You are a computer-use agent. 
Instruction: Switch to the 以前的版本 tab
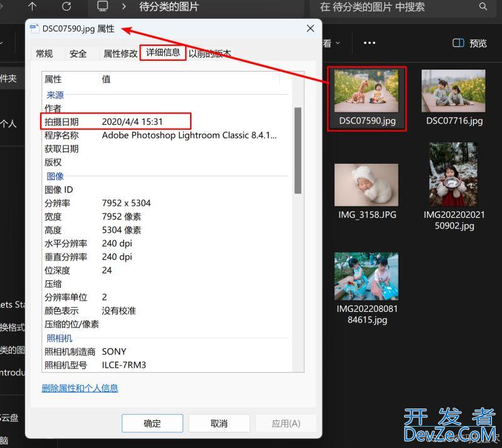[x=210, y=53]
